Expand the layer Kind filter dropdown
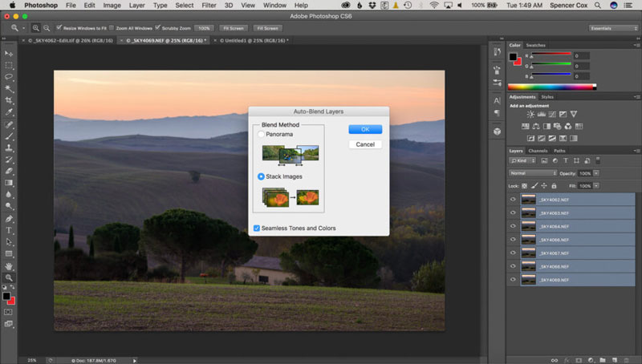The height and width of the screenshot is (364, 642). click(524, 161)
